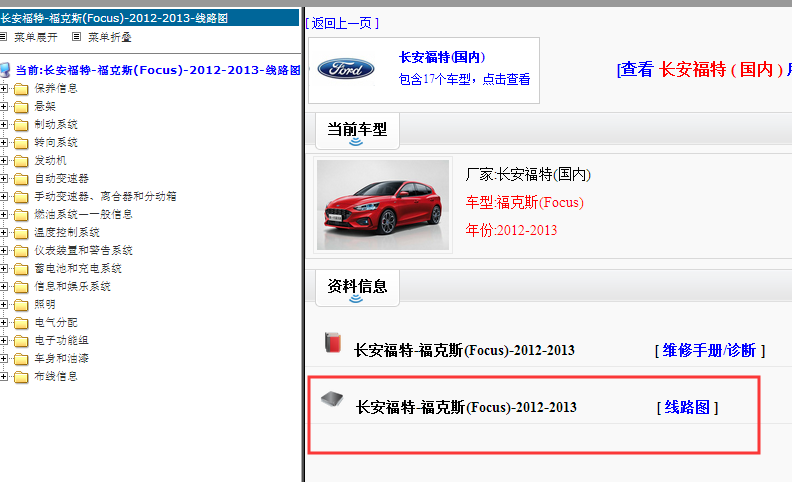The image size is (792, 482).
Task: Expand the 保养信息 tree node
Action: tap(4, 88)
